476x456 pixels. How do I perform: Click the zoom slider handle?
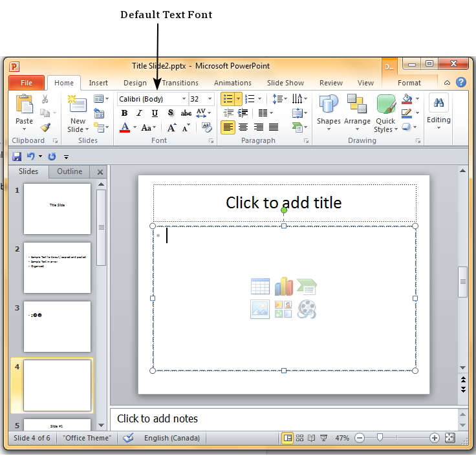pyautogui.click(x=380, y=437)
